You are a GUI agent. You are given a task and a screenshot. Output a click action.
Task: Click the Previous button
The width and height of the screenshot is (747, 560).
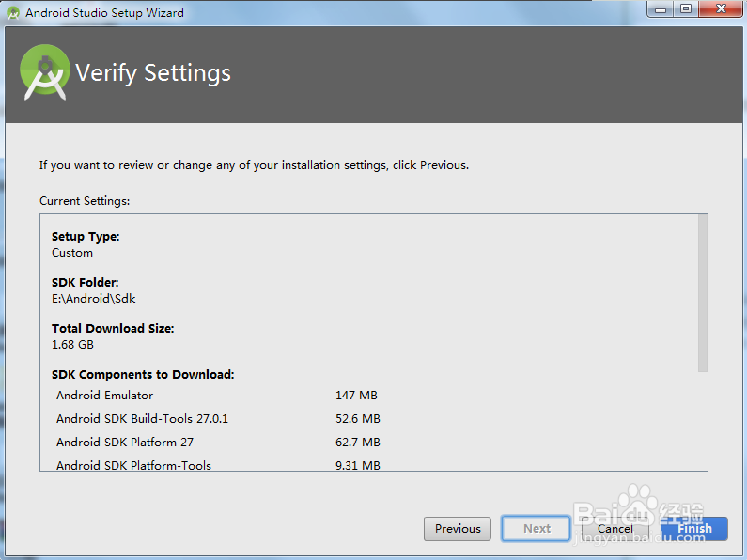click(x=458, y=529)
